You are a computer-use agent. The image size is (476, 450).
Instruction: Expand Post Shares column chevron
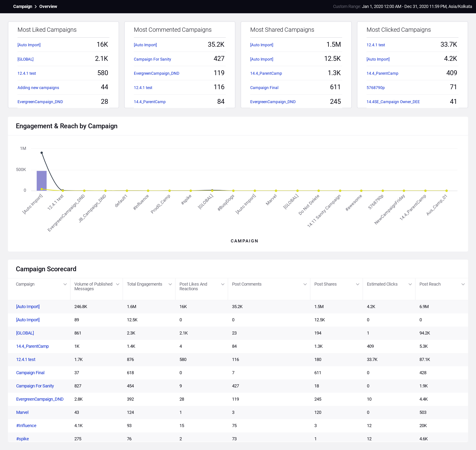[x=357, y=284]
